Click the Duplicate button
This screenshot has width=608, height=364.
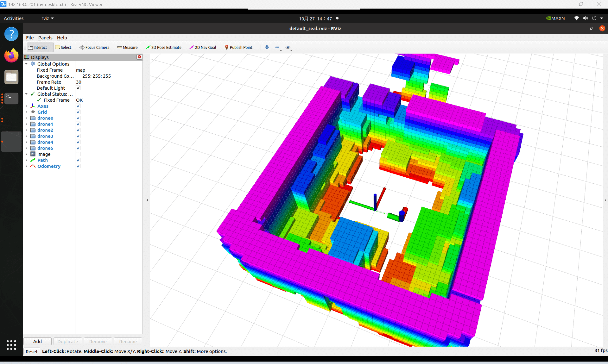[68, 341]
